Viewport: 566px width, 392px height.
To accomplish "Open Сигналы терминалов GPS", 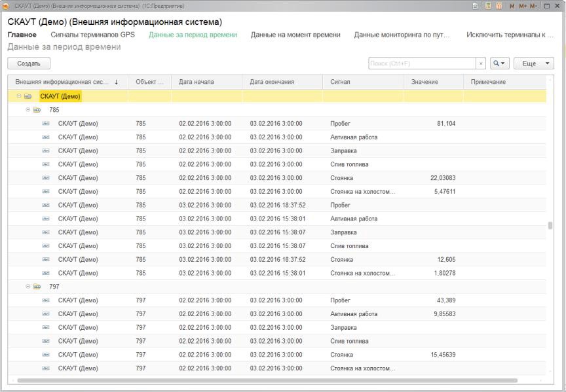I will [x=93, y=35].
